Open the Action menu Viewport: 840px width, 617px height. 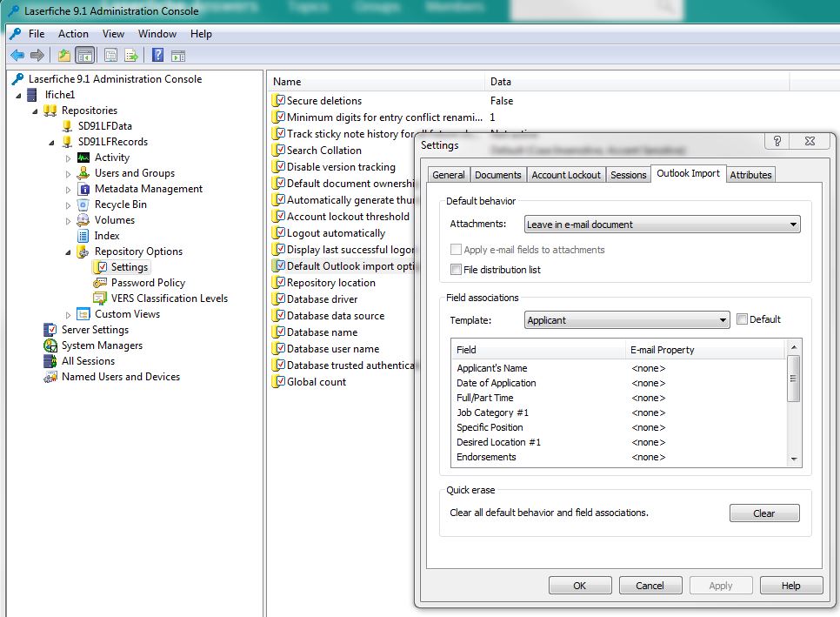click(73, 34)
